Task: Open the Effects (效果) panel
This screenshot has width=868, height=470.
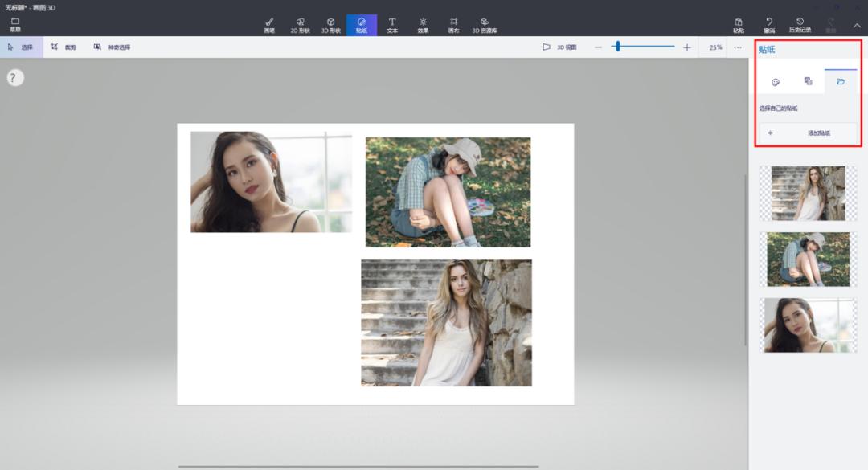Action: click(x=423, y=25)
